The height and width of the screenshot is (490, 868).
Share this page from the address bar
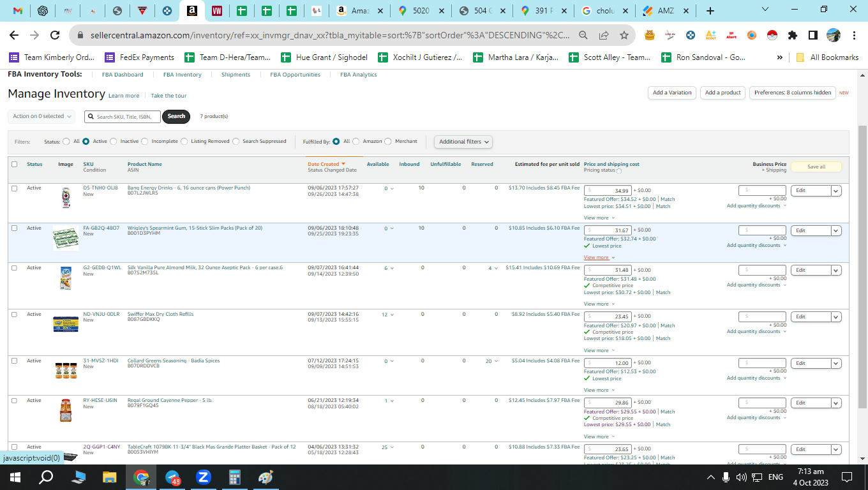[x=604, y=35]
